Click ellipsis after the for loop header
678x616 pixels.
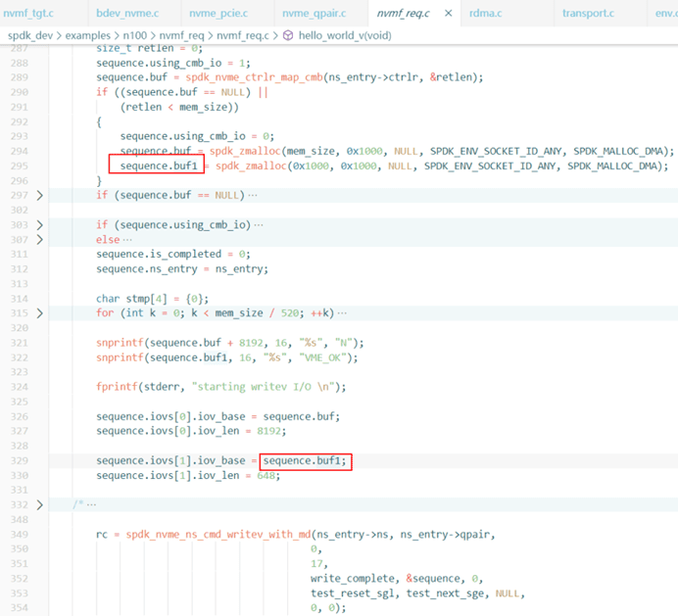pyautogui.click(x=342, y=313)
